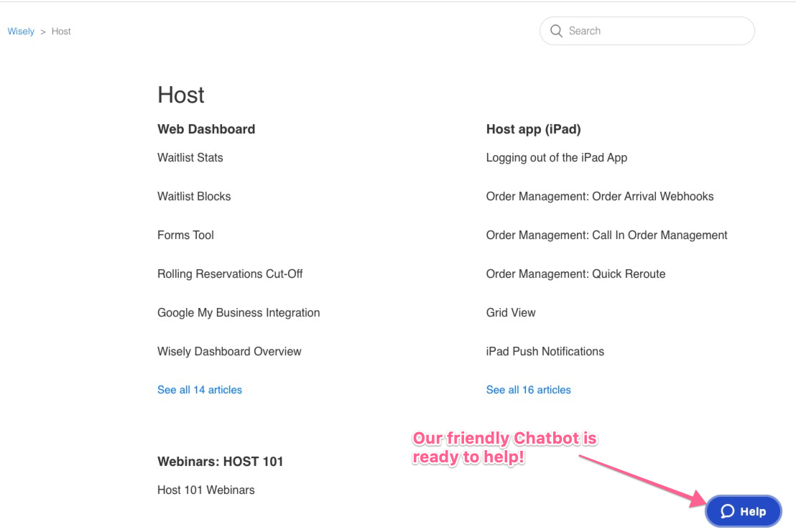This screenshot has height=532, width=796.
Task: Expand See all 16 articles
Action: [x=529, y=390]
